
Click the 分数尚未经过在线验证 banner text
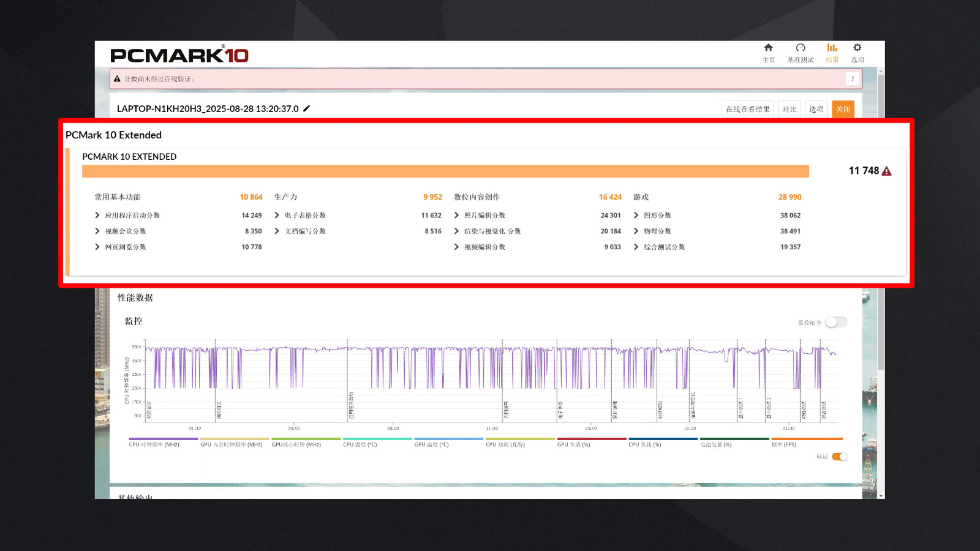pos(159,78)
